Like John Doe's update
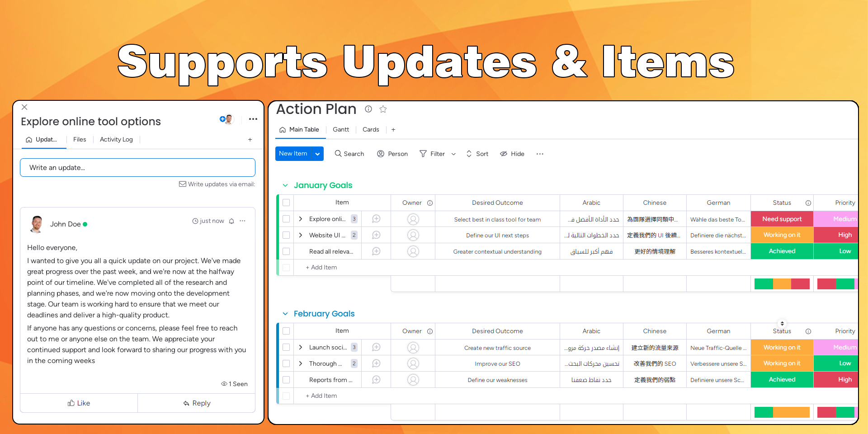Image resolution: width=868 pixels, height=434 pixels. 79,403
